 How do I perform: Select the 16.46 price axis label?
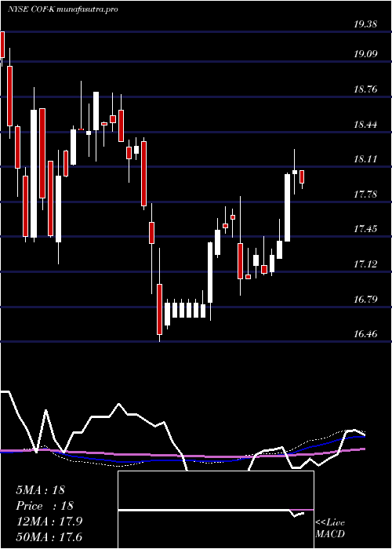[x=365, y=333]
